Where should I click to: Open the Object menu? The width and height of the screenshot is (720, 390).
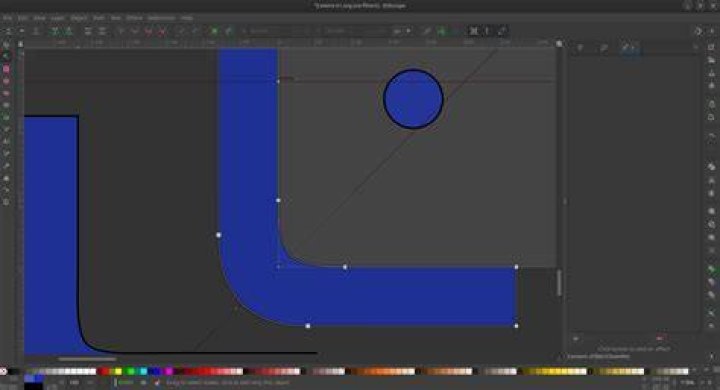click(x=79, y=17)
